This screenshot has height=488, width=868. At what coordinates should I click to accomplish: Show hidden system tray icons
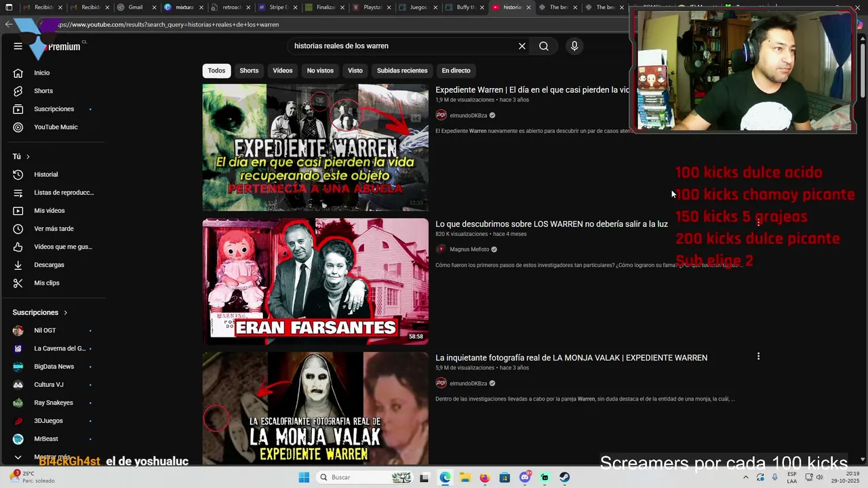tap(746, 477)
